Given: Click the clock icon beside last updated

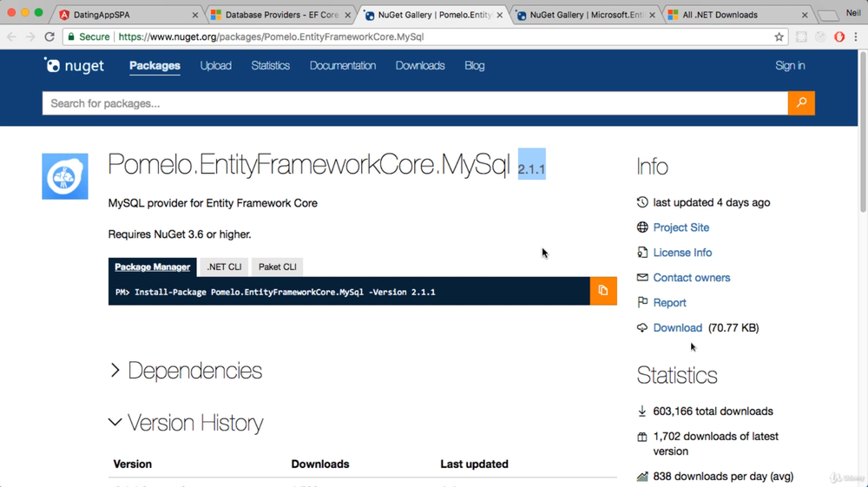Looking at the screenshot, I should [642, 202].
